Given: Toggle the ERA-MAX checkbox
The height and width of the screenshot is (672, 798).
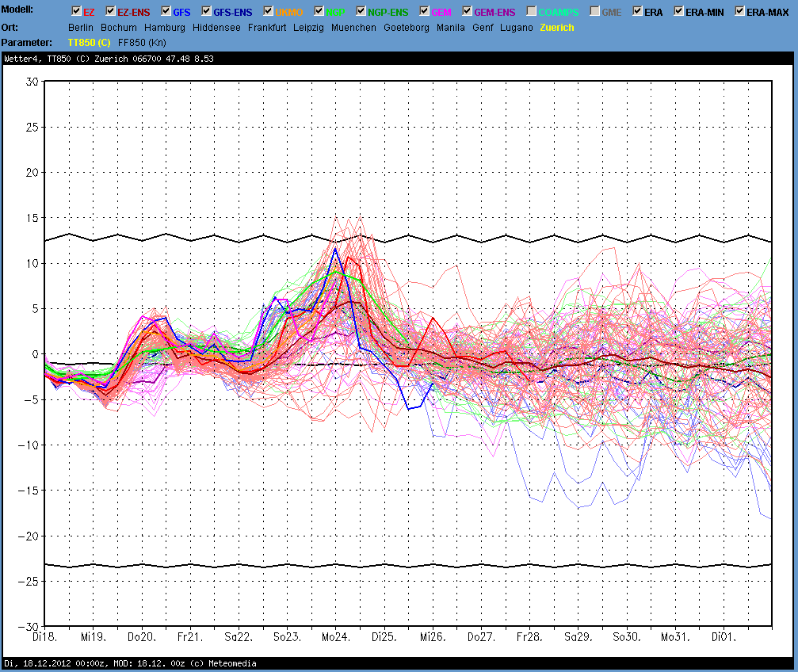Looking at the screenshot, I should coord(740,12).
